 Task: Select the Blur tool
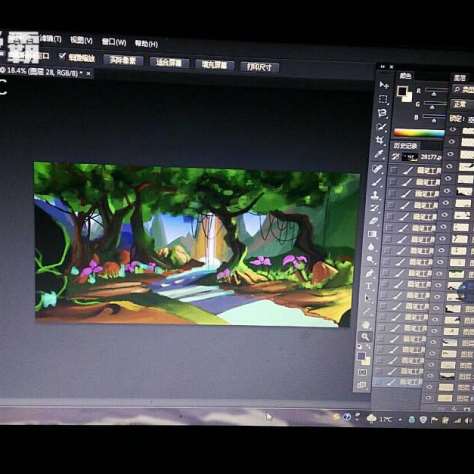click(x=371, y=247)
